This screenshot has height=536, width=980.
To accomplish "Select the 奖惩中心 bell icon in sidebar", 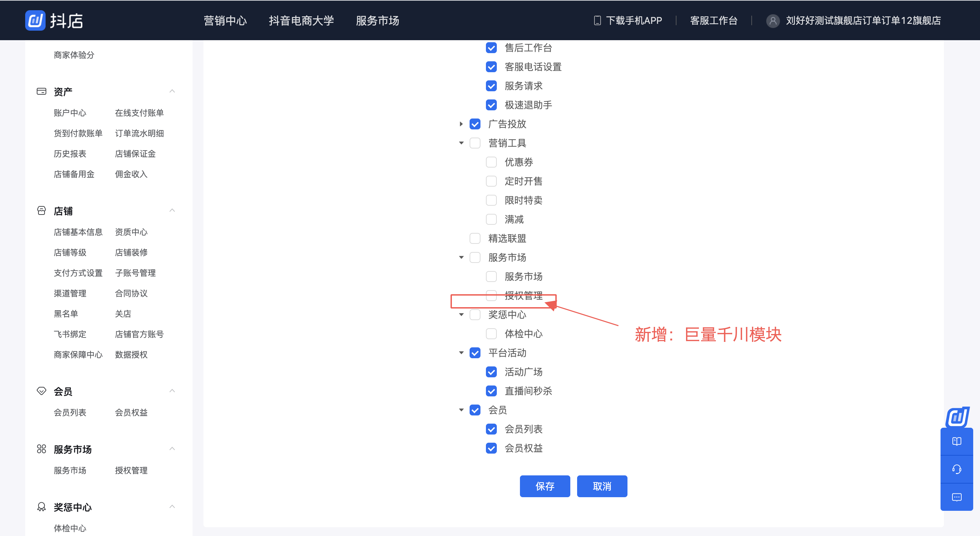I will point(42,507).
